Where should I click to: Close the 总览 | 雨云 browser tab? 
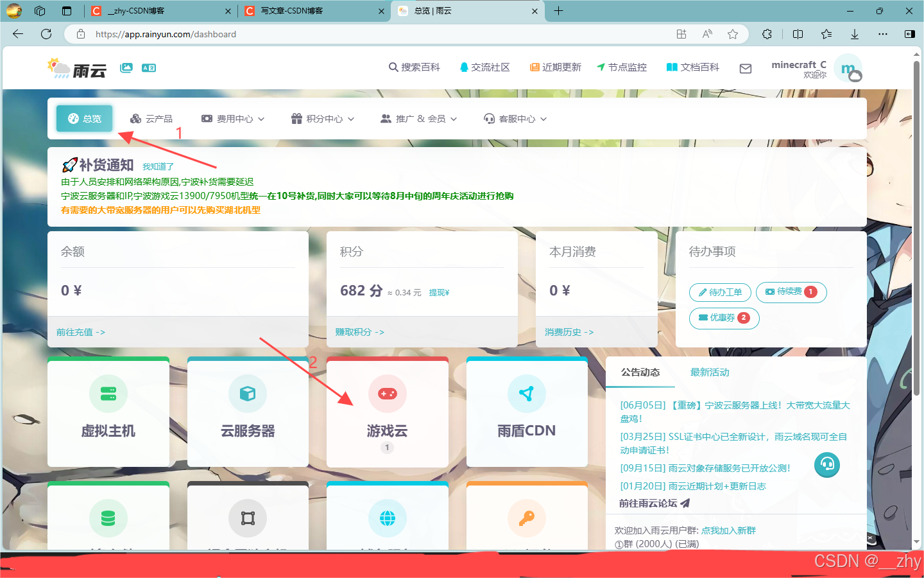(535, 11)
